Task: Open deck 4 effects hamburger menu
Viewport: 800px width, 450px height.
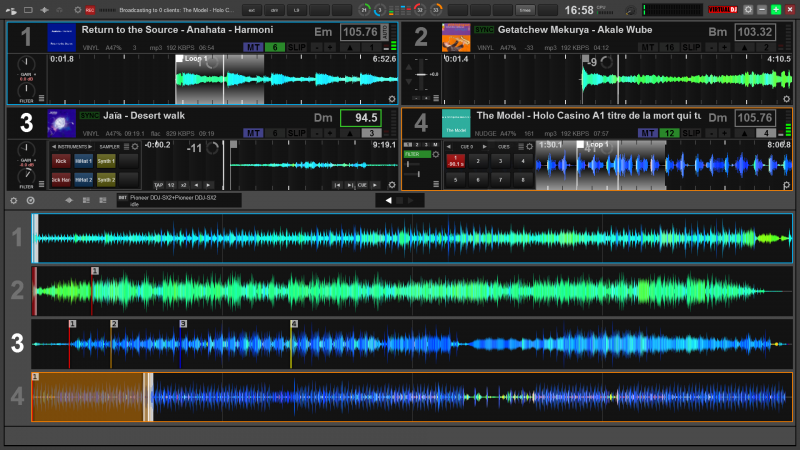Action: pos(436,184)
